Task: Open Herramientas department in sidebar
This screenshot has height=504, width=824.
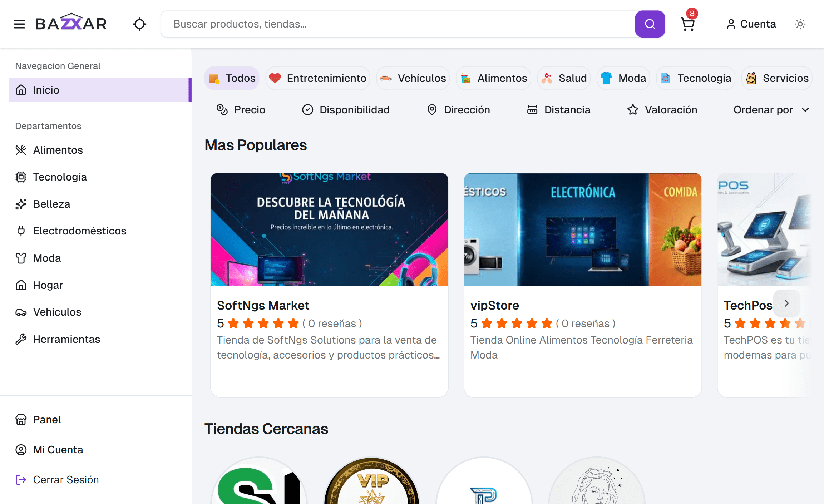Action: click(66, 339)
